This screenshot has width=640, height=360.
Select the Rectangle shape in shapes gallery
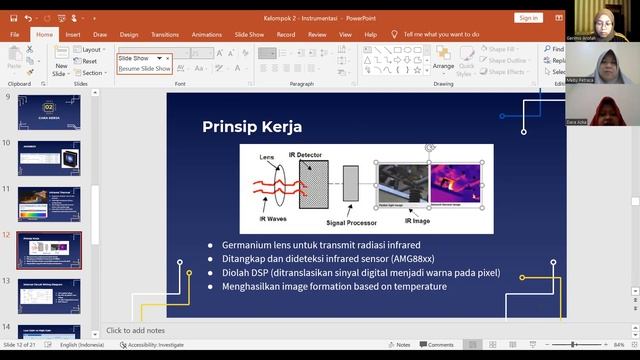point(397,50)
